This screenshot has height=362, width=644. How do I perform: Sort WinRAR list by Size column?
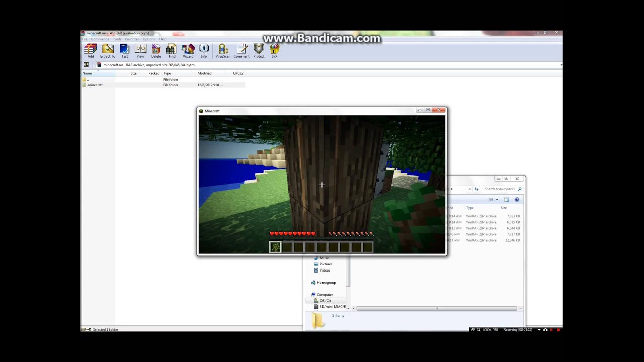(126, 73)
